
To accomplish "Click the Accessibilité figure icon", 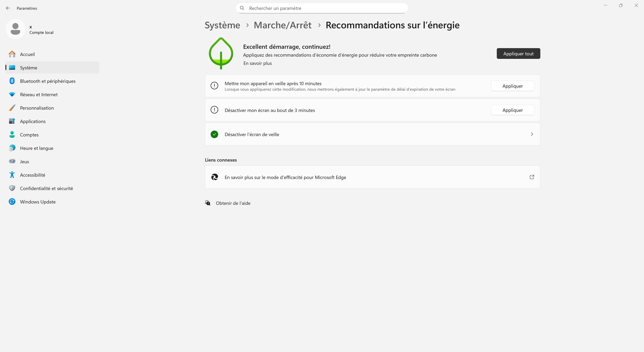I will (x=12, y=175).
